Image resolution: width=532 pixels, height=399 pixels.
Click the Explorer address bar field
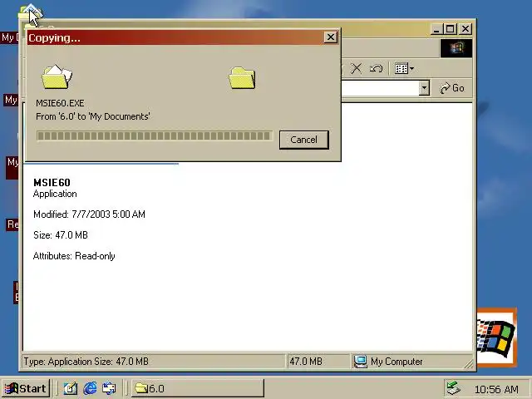380,88
